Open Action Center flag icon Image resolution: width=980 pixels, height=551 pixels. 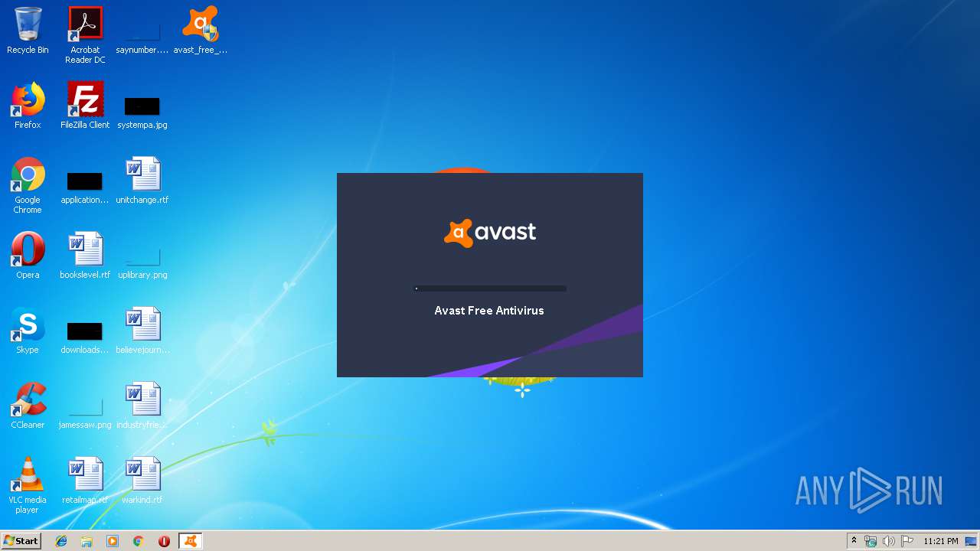[x=907, y=541]
